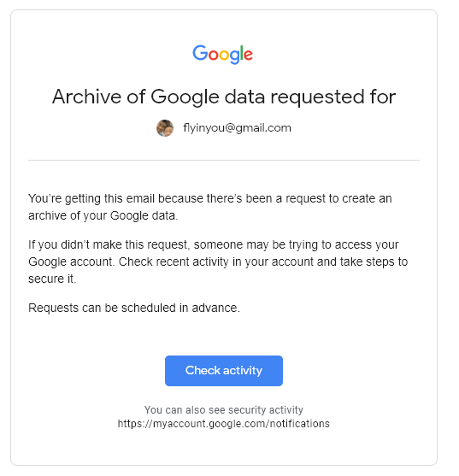Select the flyinyou@gmail.com email address

237,128
